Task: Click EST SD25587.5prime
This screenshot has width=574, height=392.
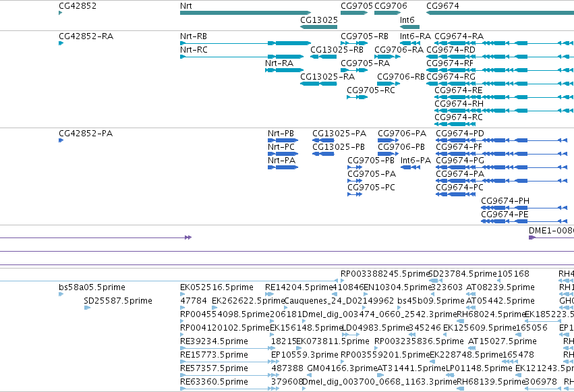Action: (87, 308)
